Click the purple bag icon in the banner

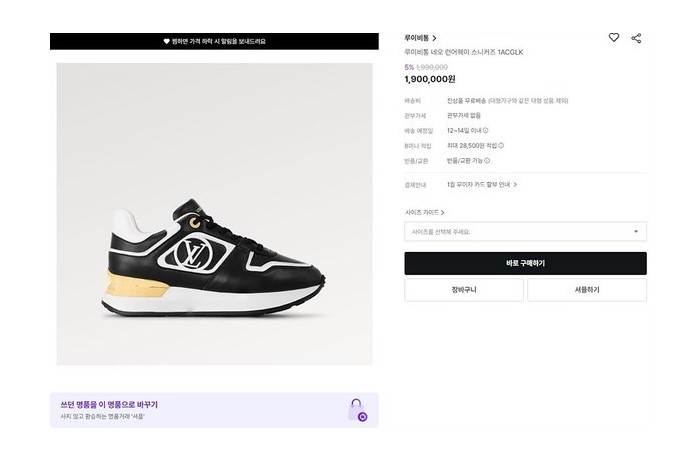pos(357,410)
